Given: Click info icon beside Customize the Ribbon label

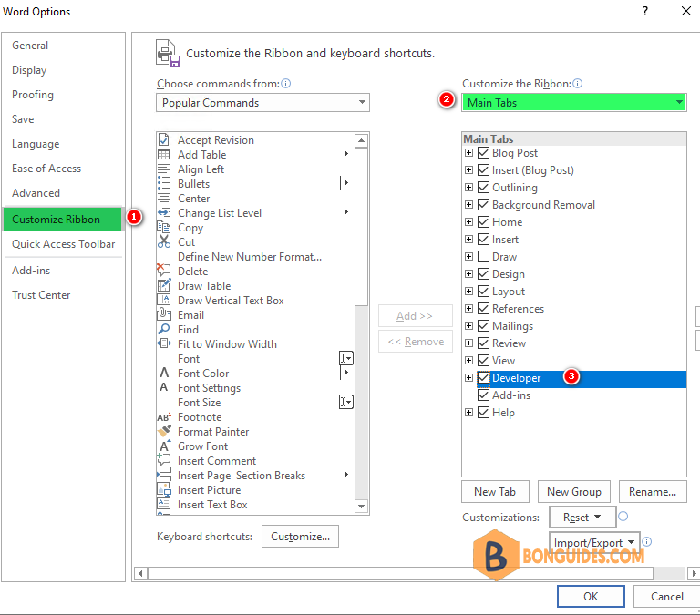Looking at the screenshot, I should pyautogui.click(x=577, y=84).
